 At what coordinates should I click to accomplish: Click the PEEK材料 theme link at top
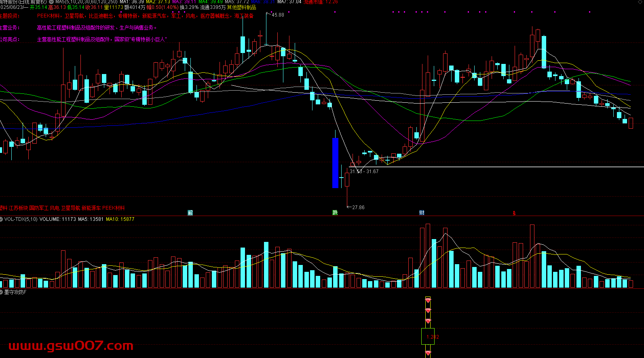[49, 16]
